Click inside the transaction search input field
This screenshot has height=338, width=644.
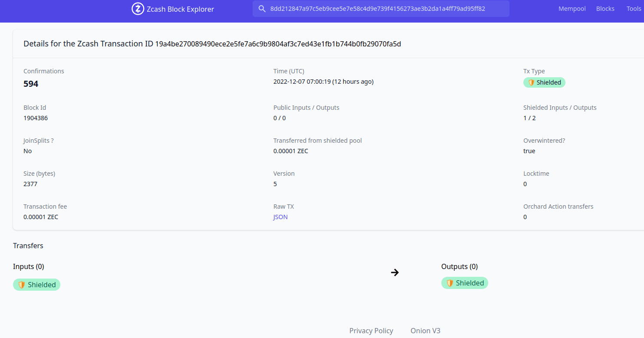[x=381, y=8]
